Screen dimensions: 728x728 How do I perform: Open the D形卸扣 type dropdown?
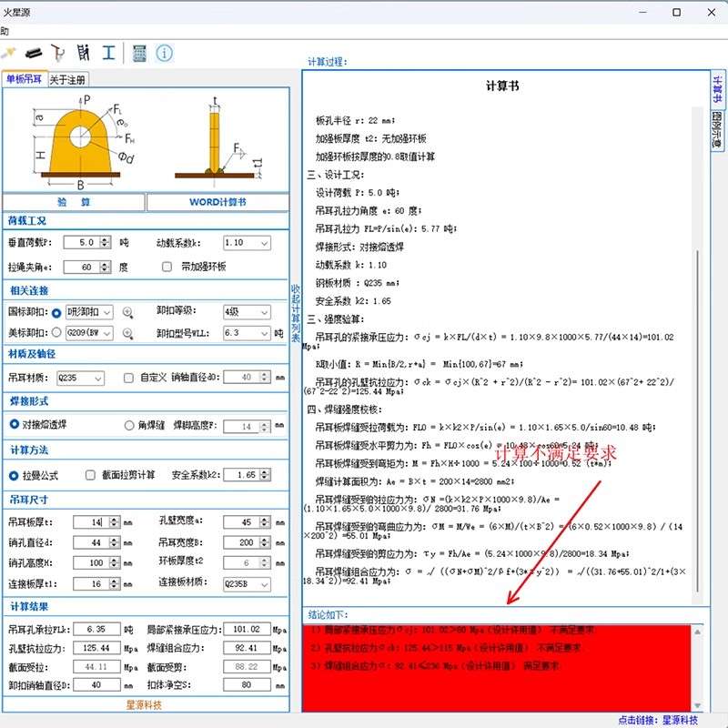[x=89, y=312]
